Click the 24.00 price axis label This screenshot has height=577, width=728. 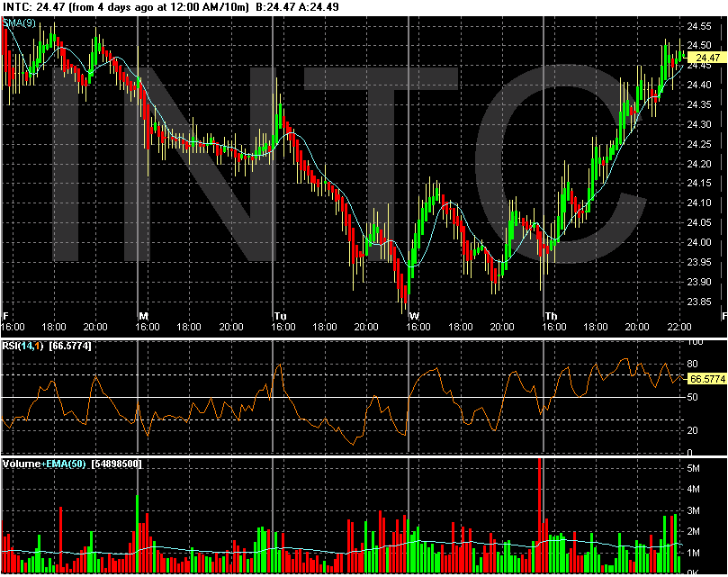tap(698, 242)
